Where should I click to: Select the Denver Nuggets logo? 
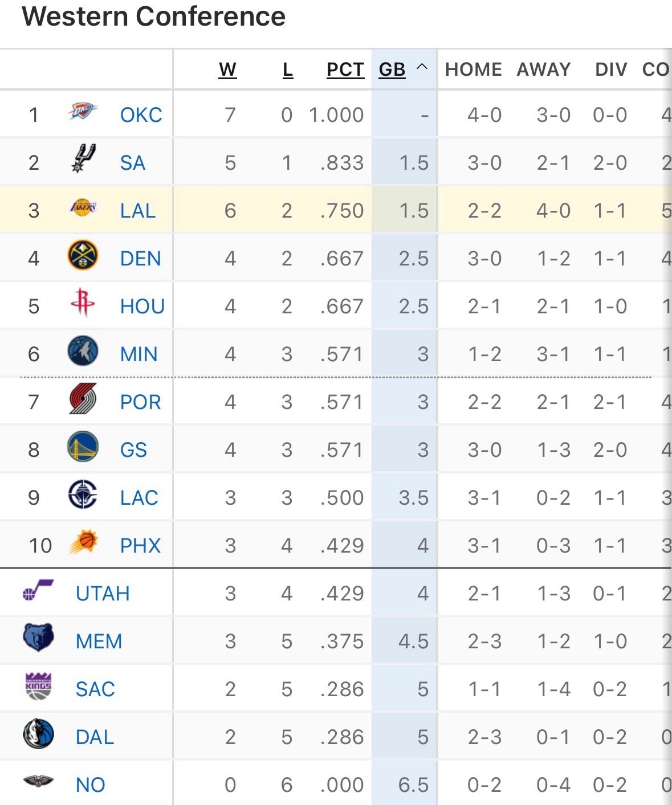[83, 256]
